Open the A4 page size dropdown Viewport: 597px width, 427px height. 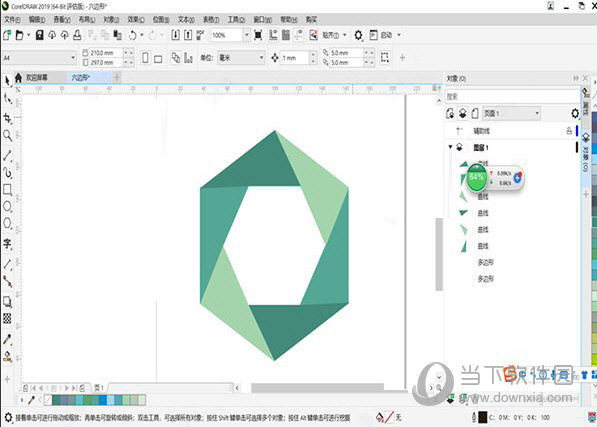(x=73, y=57)
